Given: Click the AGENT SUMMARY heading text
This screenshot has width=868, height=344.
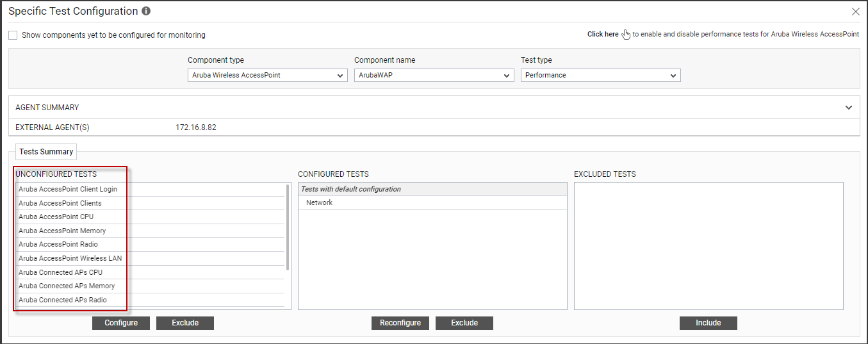Looking at the screenshot, I should pos(47,108).
